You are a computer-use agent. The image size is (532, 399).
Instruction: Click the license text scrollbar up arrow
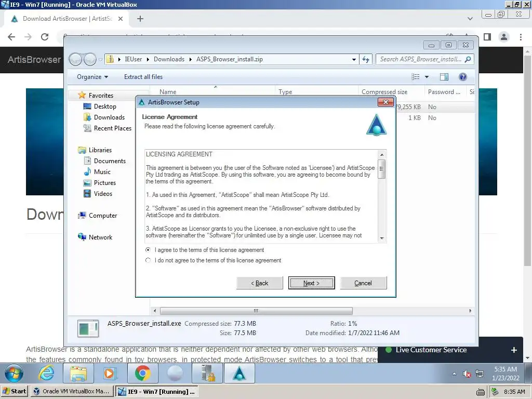(x=382, y=154)
